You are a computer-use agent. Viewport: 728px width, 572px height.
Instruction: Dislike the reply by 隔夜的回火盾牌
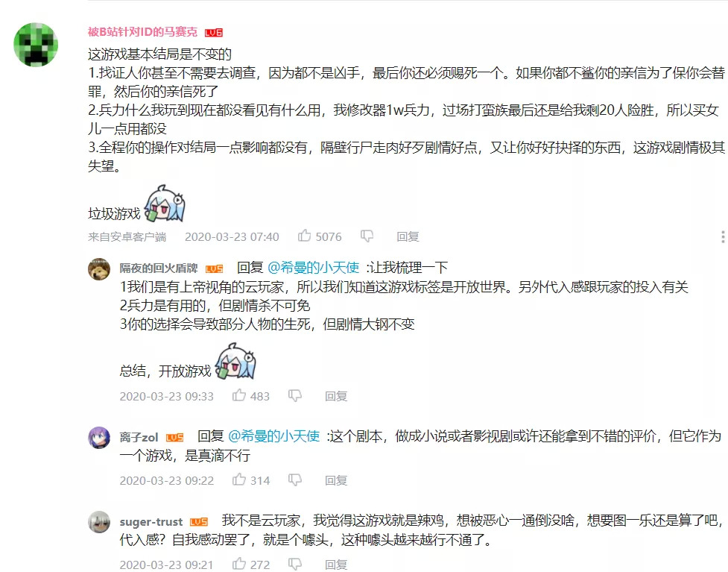tap(295, 396)
